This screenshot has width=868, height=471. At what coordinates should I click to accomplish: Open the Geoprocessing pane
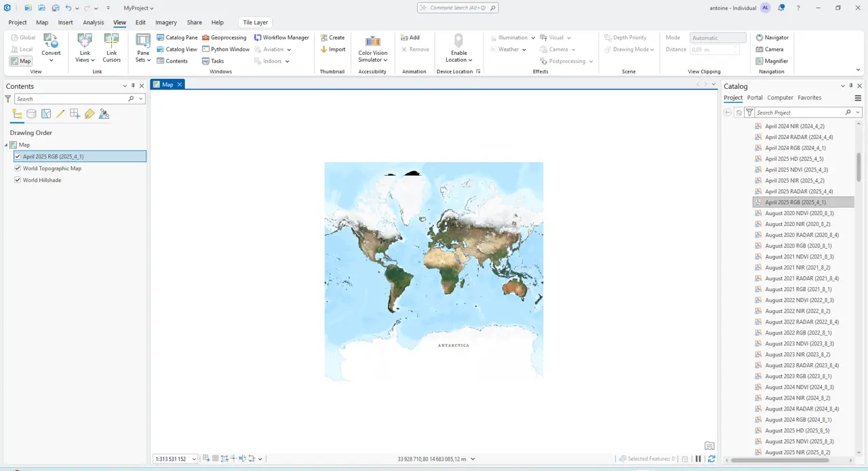[229, 37]
